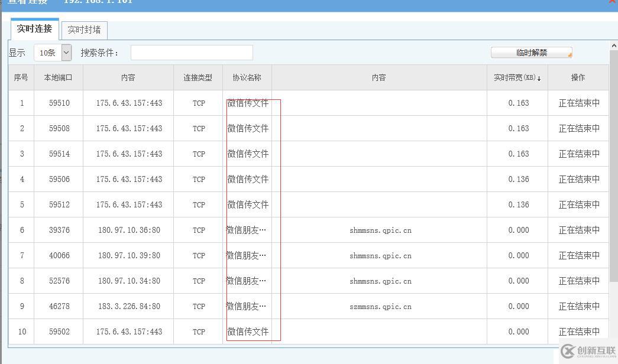Image resolution: width=618 pixels, height=364 pixels.
Task: Focus the 搜索条件 search field
Action: (x=192, y=53)
